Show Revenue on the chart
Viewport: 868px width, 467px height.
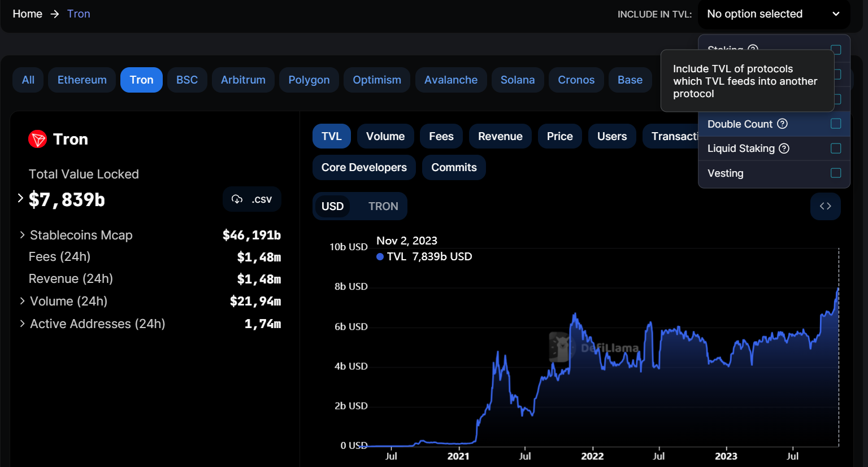point(500,136)
